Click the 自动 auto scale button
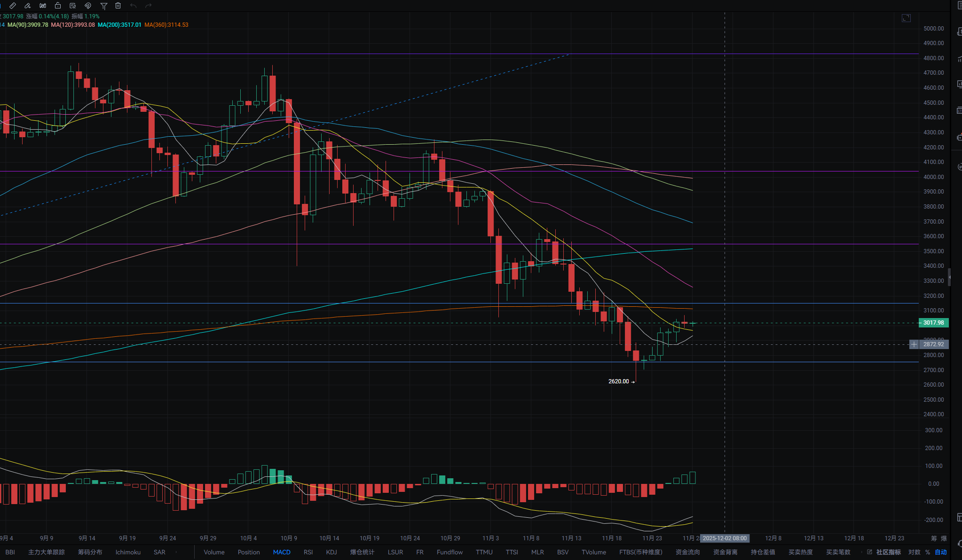The width and height of the screenshot is (962, 560). [x=941, y=552]
